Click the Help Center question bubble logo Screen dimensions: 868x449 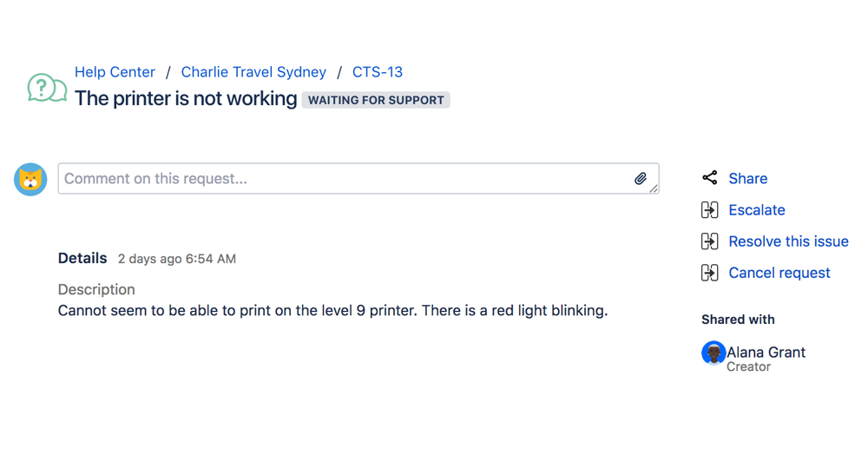(x=47, y=88)
